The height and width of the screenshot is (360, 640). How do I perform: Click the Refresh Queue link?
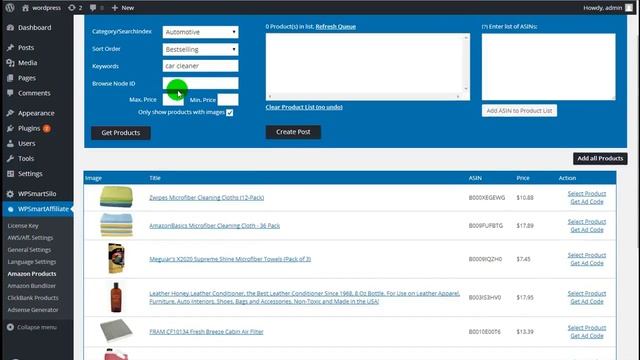336,27
